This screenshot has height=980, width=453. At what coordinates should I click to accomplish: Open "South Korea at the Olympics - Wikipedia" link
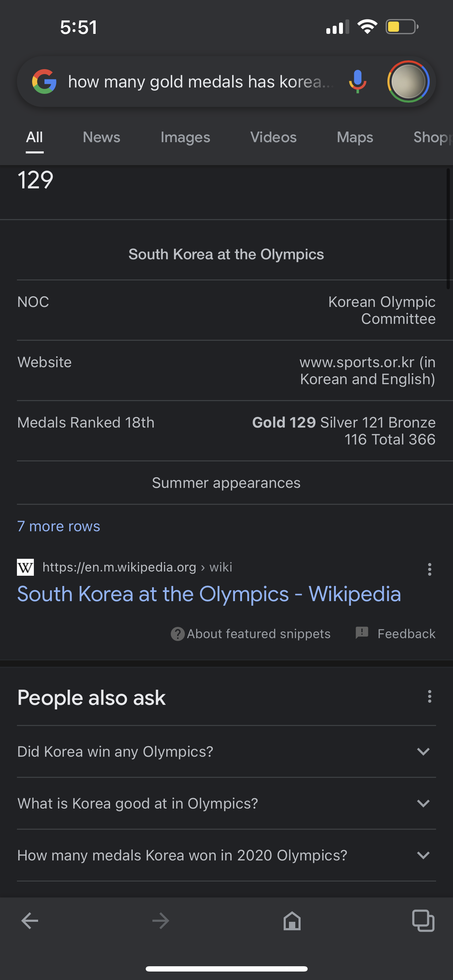pos(209,594)
